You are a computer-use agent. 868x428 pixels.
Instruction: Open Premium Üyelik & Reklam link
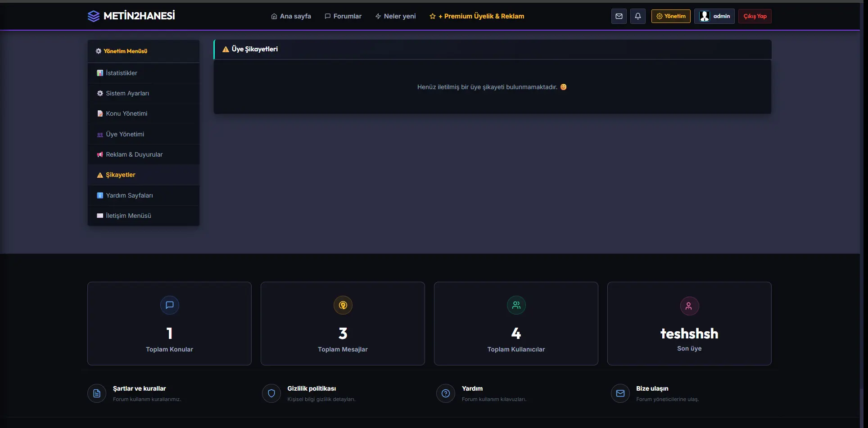[x=477, y=16]
